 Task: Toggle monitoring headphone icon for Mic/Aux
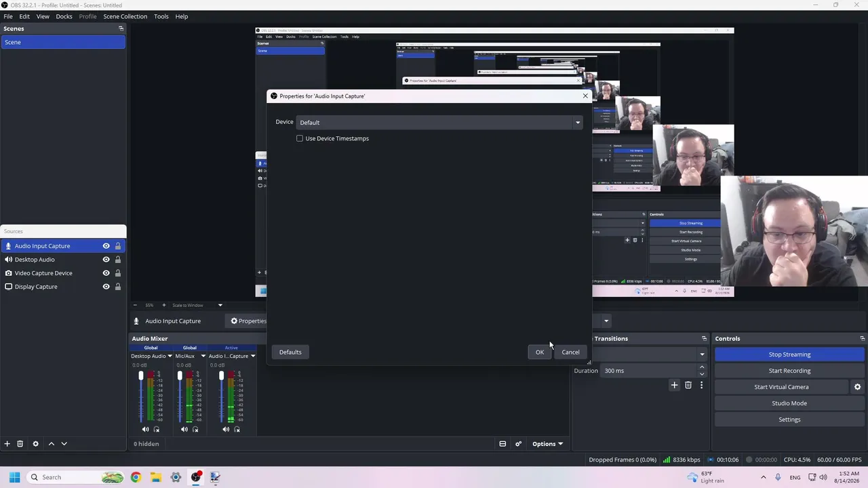click(195, 429)
